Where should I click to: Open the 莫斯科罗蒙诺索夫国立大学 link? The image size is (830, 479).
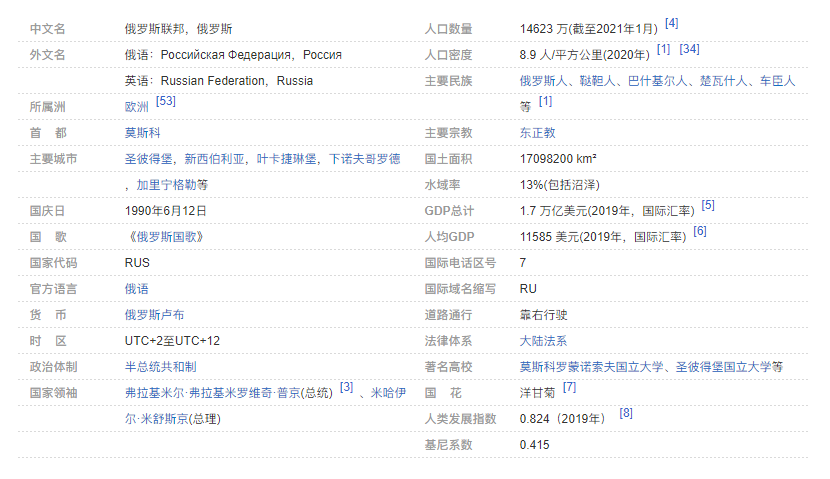[x=591, y=367]
